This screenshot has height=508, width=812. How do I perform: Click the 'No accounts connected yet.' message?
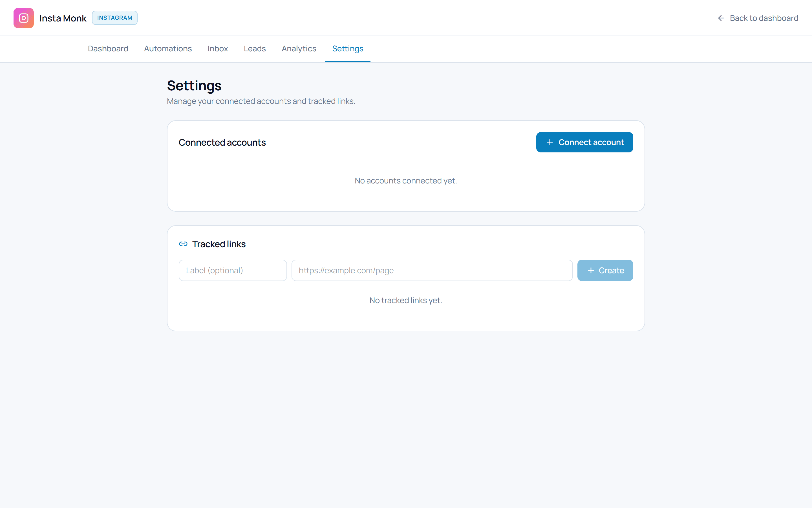(406, 181)
